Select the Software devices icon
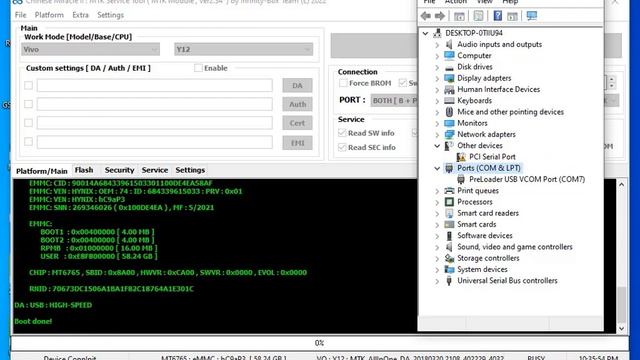Screen dimensions: 640x360 point(449,236)
